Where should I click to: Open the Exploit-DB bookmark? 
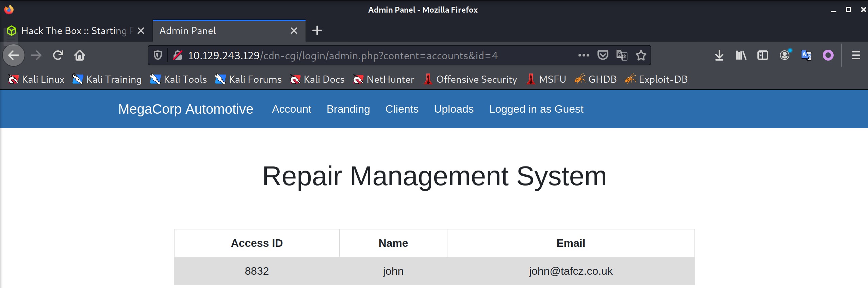coord(656,79)
